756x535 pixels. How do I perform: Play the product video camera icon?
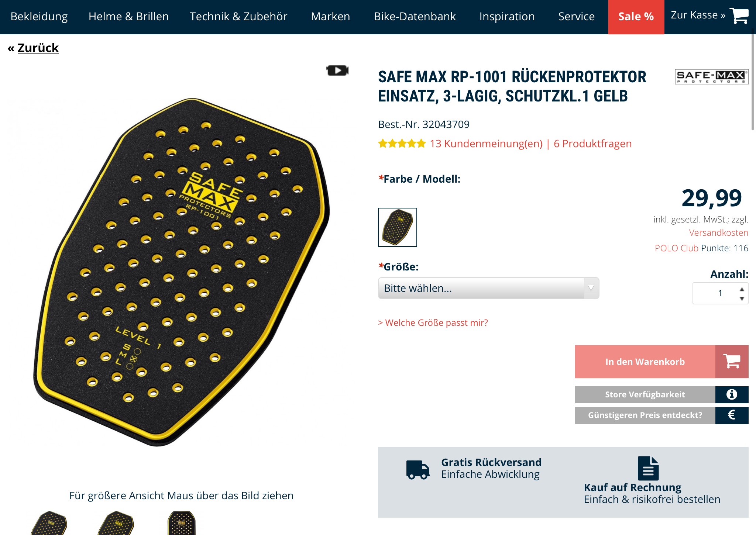pos(337,70)
